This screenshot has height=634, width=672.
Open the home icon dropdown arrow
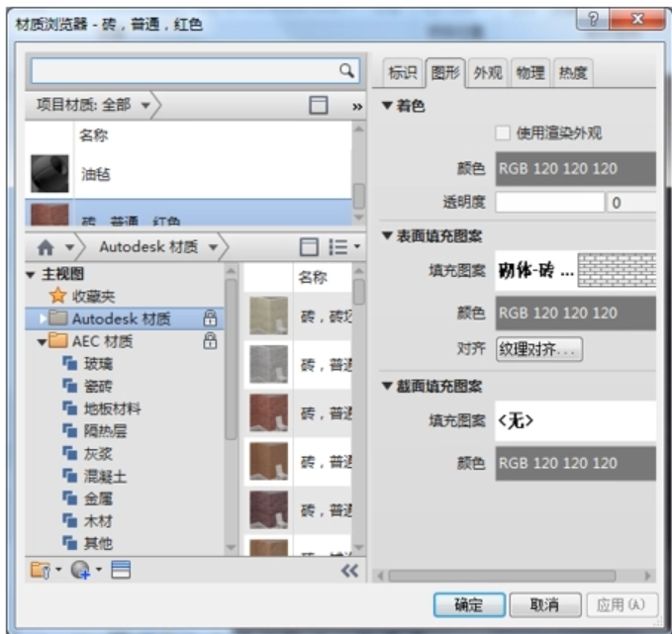(70, 247)
